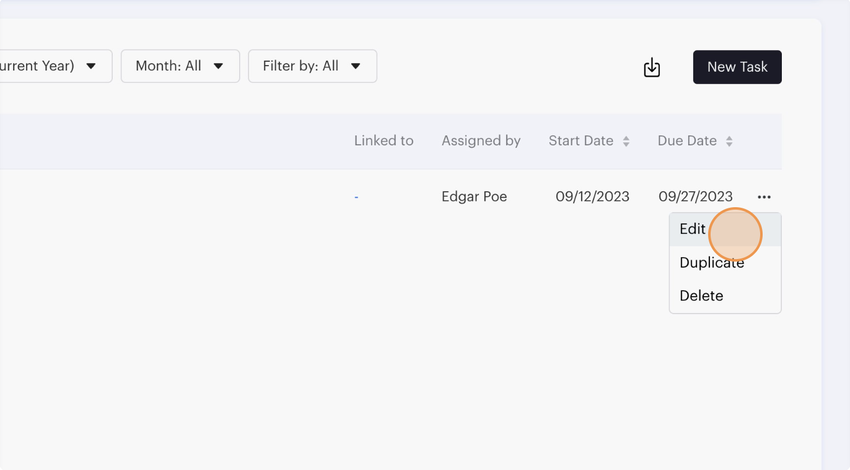Click the Filter by: All dropdown arrow
850x470 pixels.
[356, 67]
